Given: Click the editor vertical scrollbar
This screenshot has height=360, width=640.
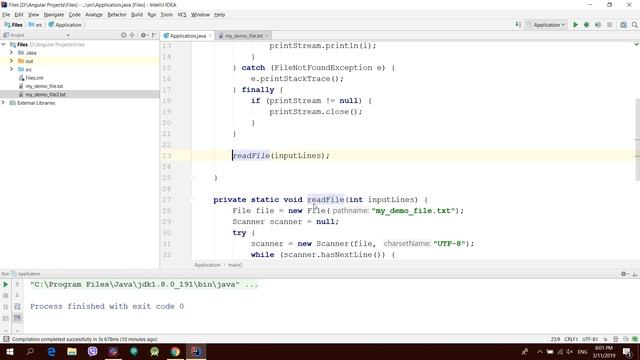Looking at the screenshot, I should point(637,139).
